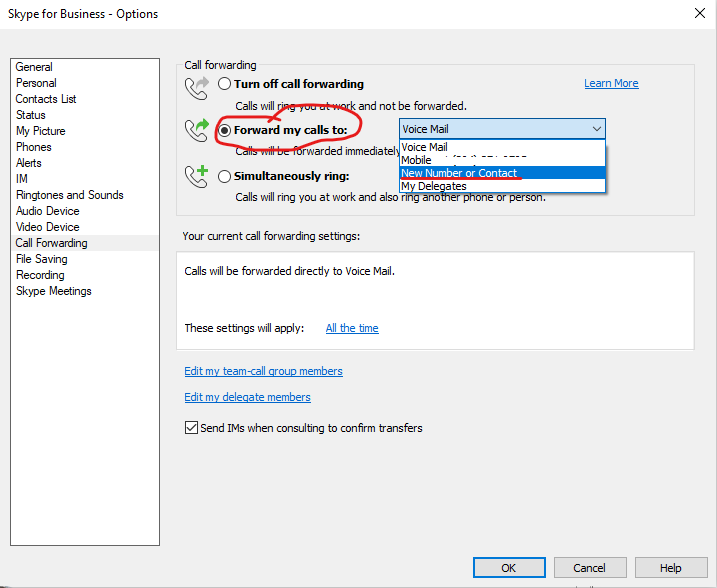The image size is (717, 588).
Task: Uncheck Send IMs when consulting checkbox
Action: [x=192, y=428]
